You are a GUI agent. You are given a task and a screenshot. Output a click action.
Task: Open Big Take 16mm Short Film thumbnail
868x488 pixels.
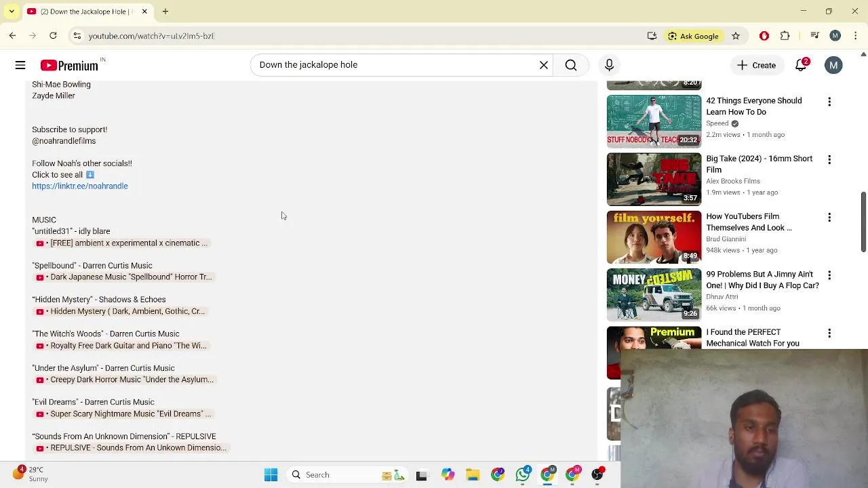pyautogui.click(x=654, y=179)
